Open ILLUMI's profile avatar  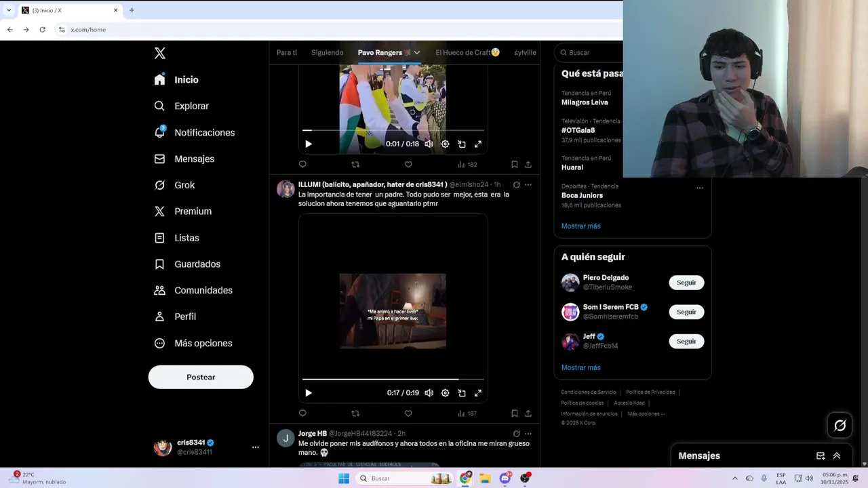pyautogui.click(x=285, y=189)
